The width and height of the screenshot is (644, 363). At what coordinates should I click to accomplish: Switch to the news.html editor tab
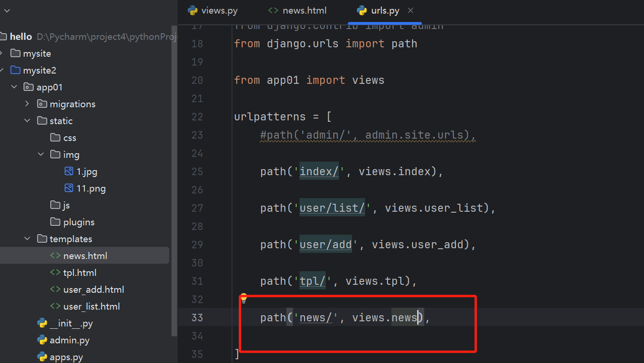297,11
